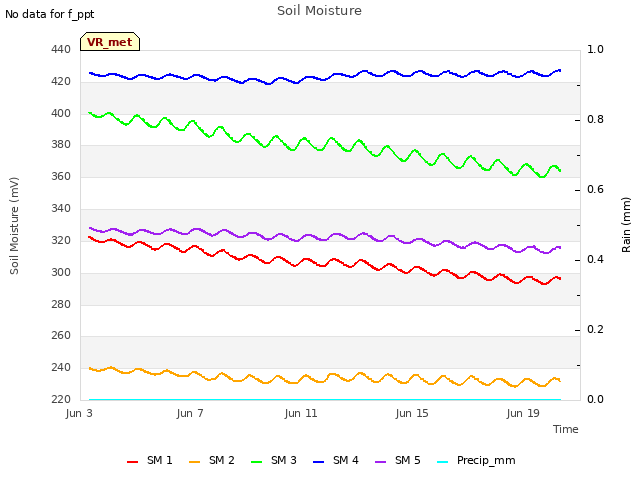Click the Rain (mm) axis label
The height and width of the screenshot is (480, 640).
626,225
